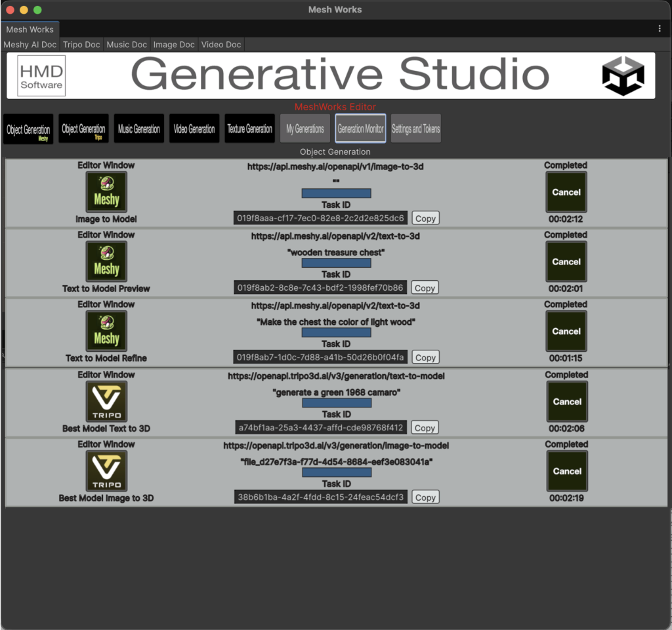Screen dimensions: 672x630
Task: Switch to Video Generation tab
Action: tap(194, 128)
